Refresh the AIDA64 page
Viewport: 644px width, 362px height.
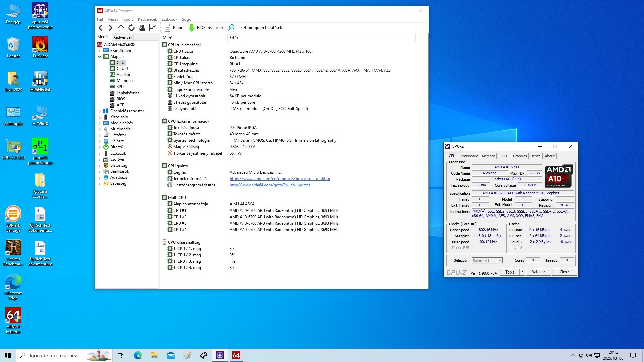pyautogui.click(x=131, y=28)
